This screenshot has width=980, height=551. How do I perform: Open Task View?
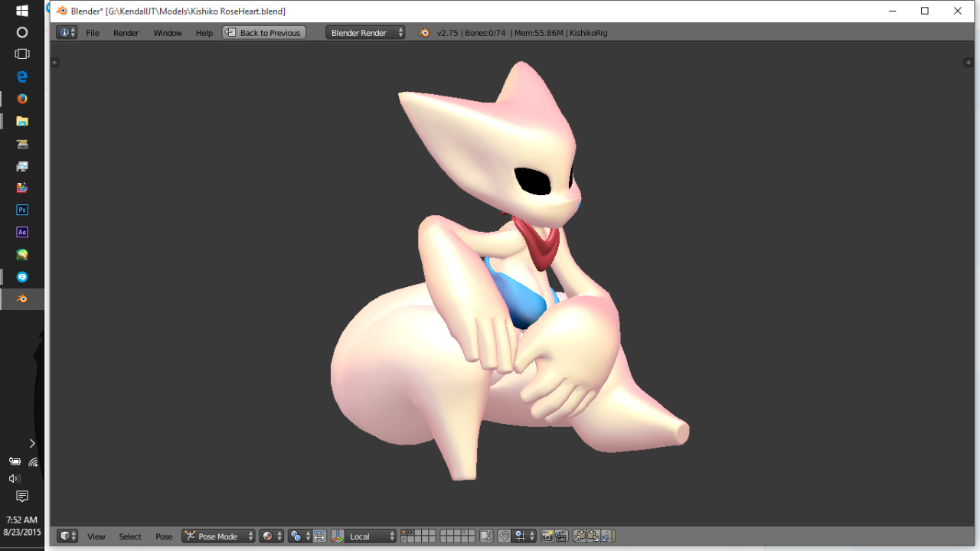[22, 54]
